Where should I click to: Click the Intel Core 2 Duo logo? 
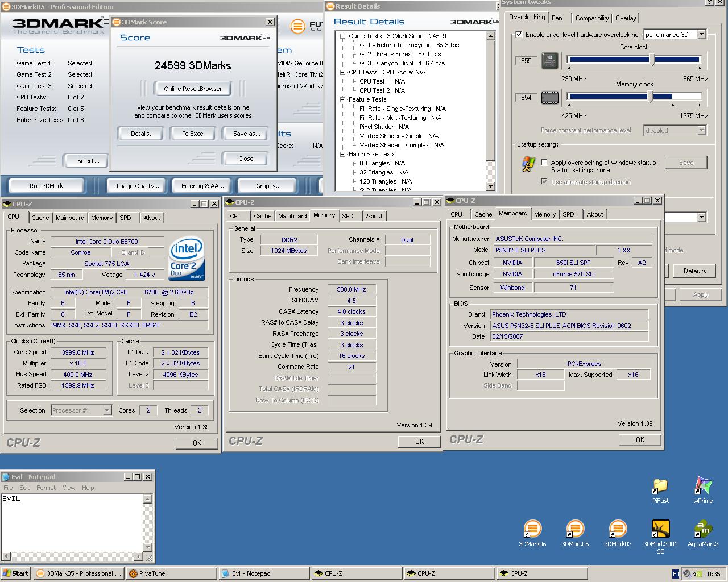pyautogui.click(x=187, y=258)
